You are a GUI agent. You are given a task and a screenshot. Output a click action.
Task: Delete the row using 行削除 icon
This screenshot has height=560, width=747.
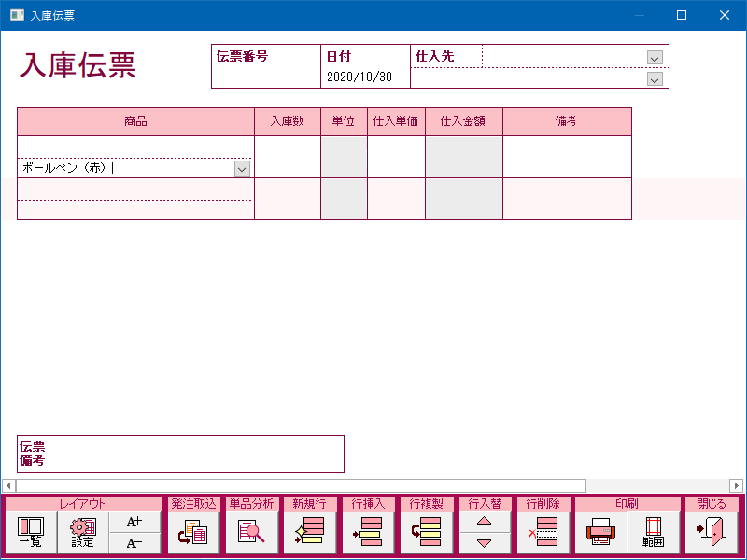point(542,533)
